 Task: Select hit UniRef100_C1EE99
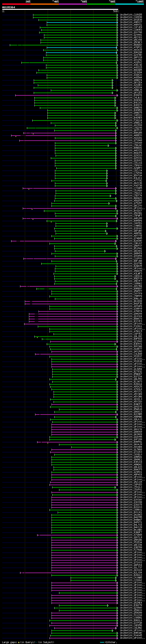coord(131,17)
